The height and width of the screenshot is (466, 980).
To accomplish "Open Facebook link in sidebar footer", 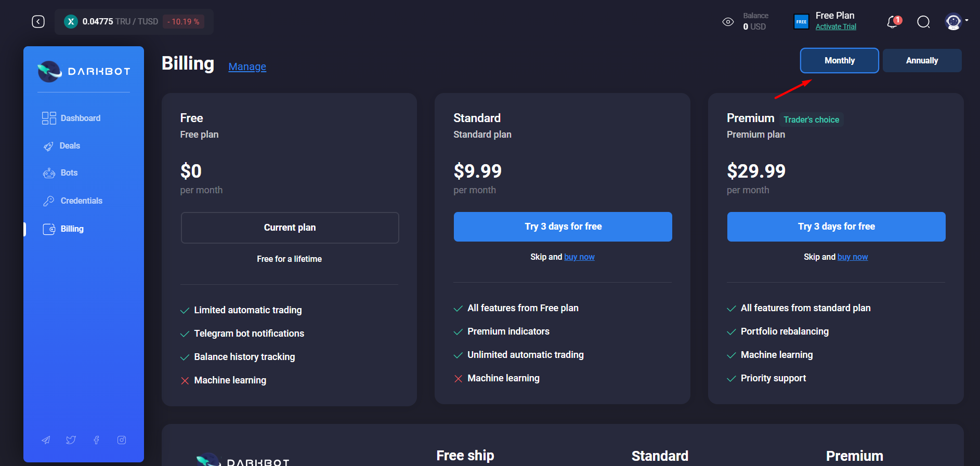I will (96, 440).
